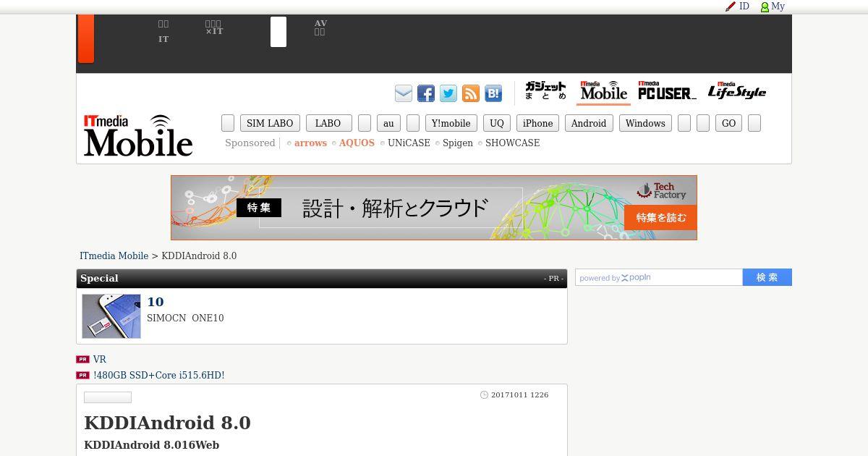The image size is (868, 456).
Task: Click the blue 検索 search button
Action: (767, 277)
